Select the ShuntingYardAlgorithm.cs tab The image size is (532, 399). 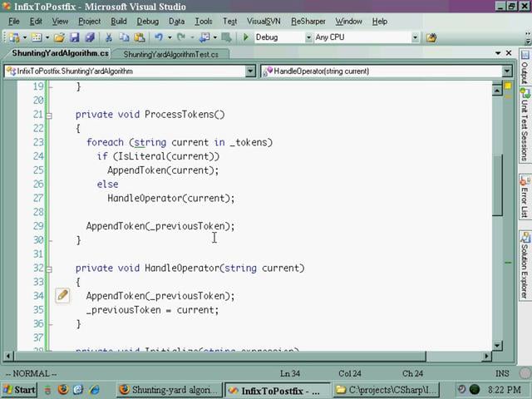[60, 53]
